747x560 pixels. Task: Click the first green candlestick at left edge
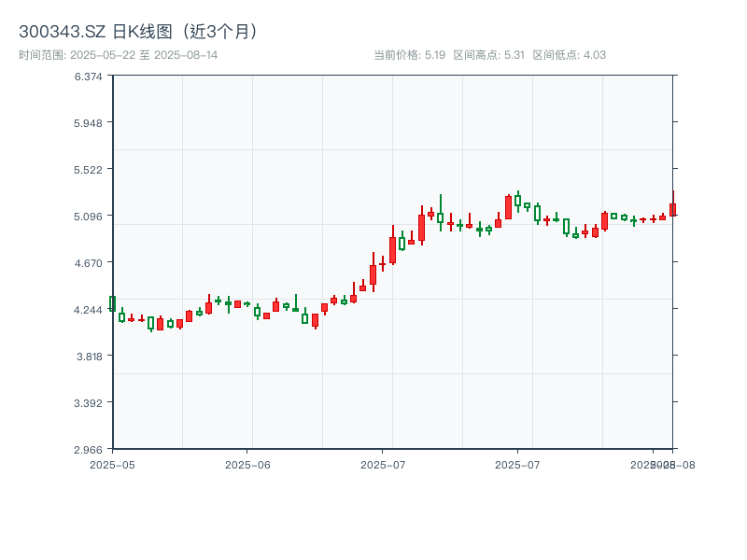112,303
